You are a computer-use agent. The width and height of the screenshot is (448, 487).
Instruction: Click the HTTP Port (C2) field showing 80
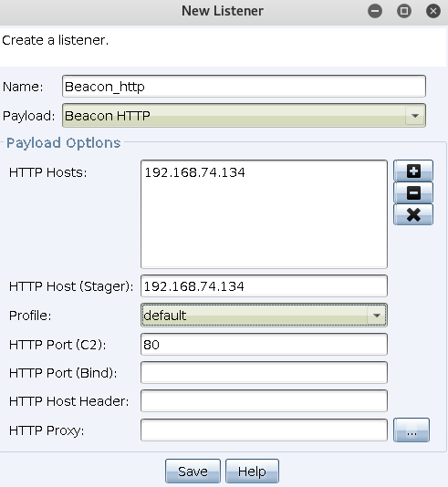264,344
